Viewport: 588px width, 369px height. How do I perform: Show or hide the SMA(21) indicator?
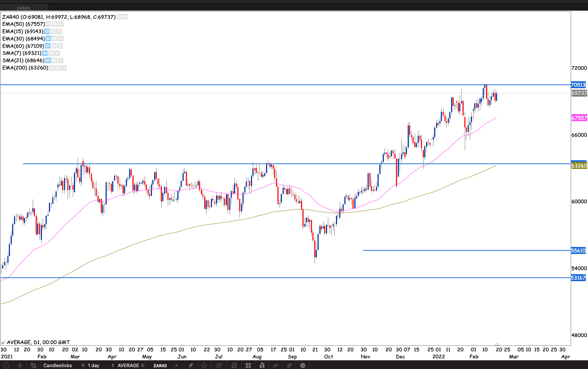pos(48,60)
